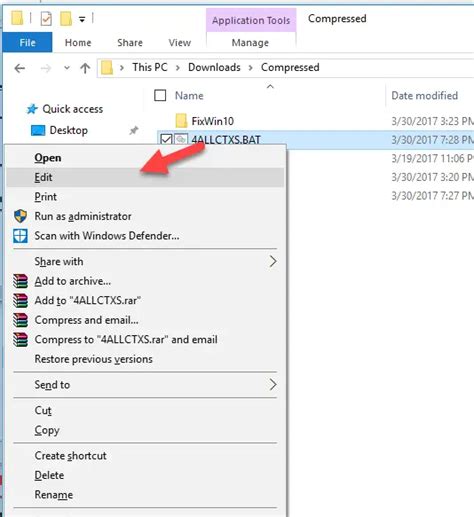The image size is (474, 517).
Task: Select Add to archive...
Action: coord(145,281)
